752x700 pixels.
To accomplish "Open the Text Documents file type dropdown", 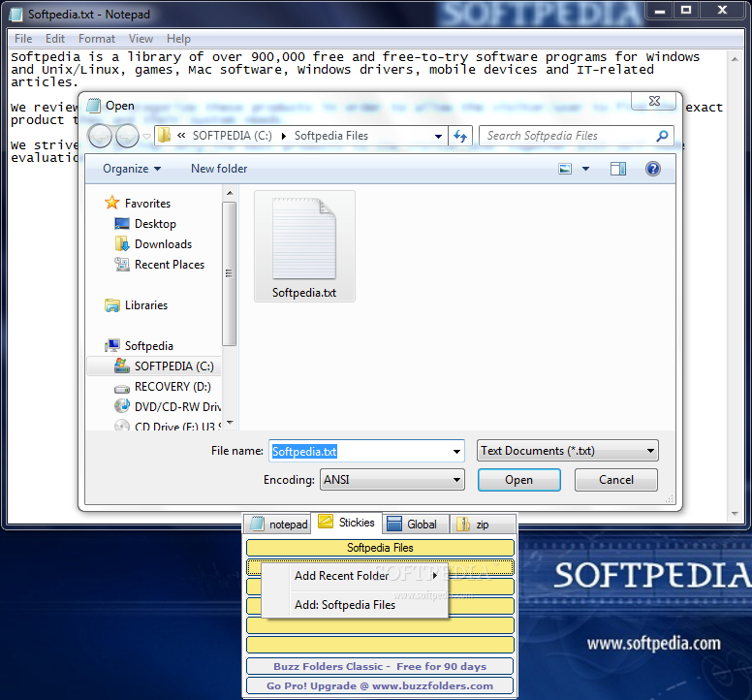I will (567, 451).
